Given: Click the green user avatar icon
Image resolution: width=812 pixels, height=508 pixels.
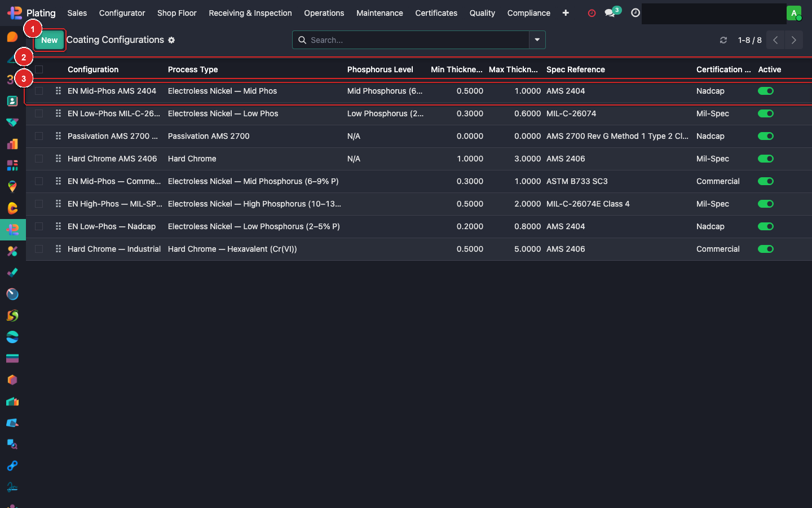Looking at the screenshot, I should [793, 13].
